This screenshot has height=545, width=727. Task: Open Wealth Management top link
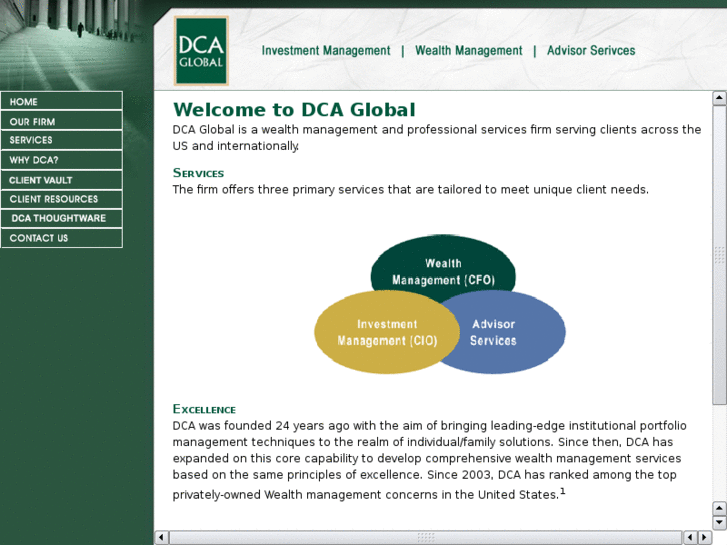468,51
